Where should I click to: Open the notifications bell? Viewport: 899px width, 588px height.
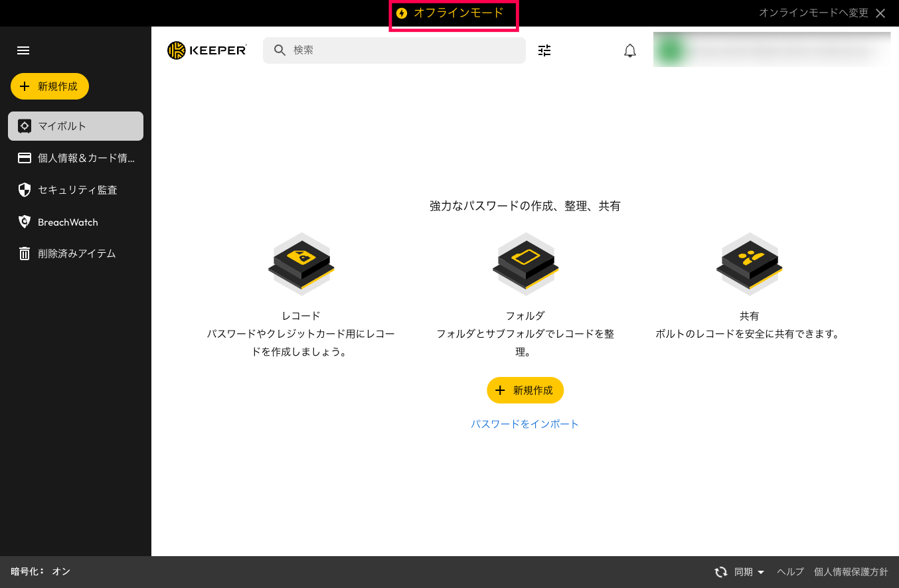click(630, 50)
